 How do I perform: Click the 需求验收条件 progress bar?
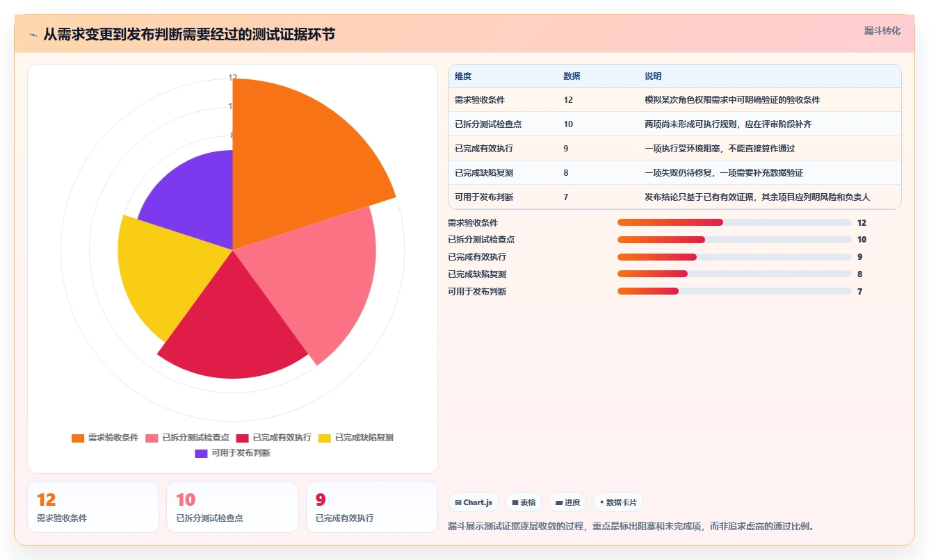734,222
